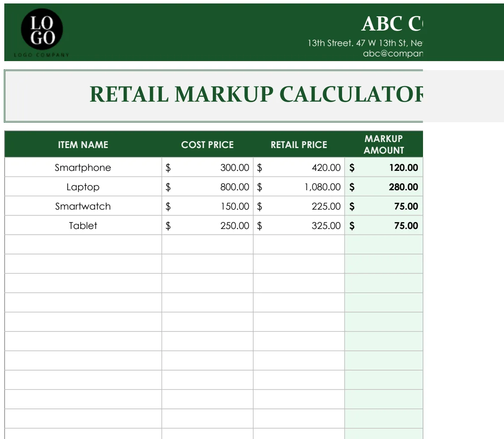Image resolution: width=504 pixels, height=439 pixels.
Task: Click the 325.00 retail price cell
Action: click(299, 226)
